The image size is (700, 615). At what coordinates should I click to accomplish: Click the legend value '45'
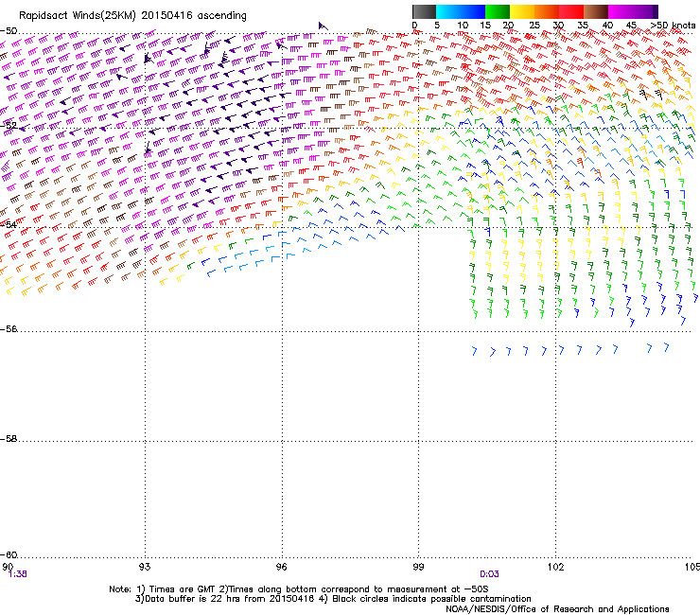[x=631, y=26]
